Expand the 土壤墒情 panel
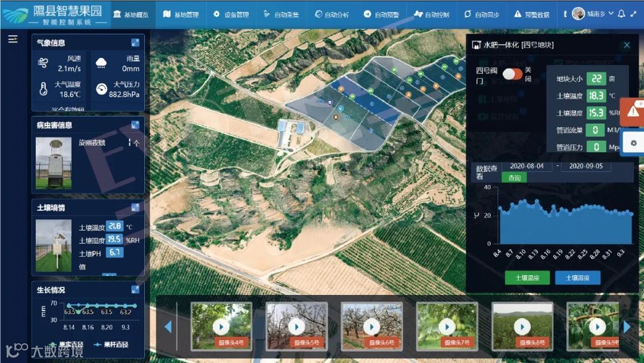This screenshot has width=644, height=363. 135,207
